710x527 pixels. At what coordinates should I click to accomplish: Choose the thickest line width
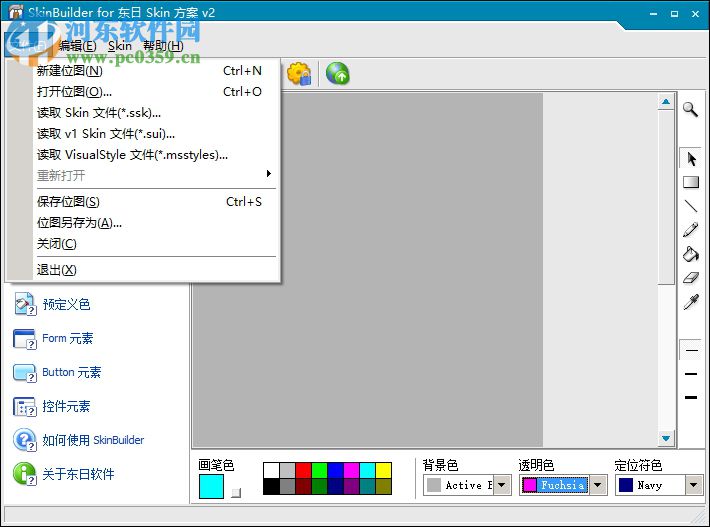691,398
